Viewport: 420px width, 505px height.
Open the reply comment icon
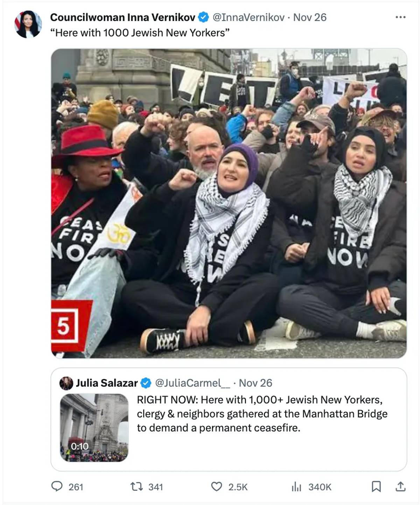57,486
